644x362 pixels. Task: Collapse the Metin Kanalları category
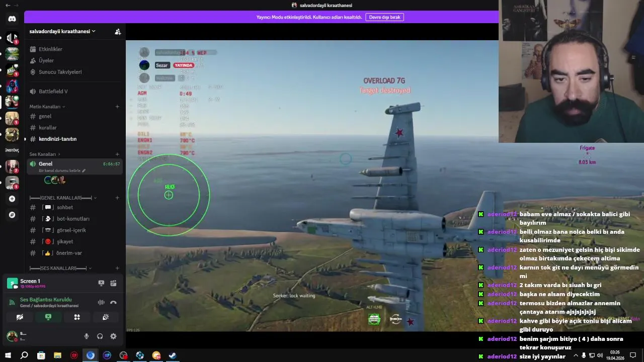click(47, 107)
